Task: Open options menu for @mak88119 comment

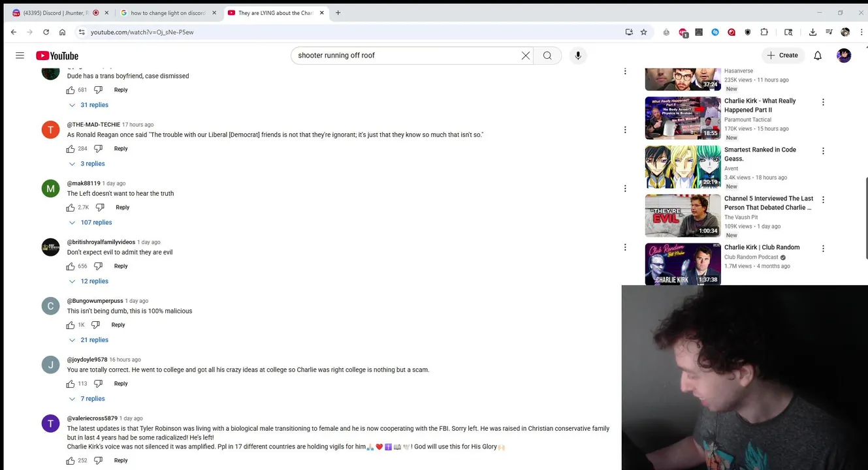Action: click(625, 189)
